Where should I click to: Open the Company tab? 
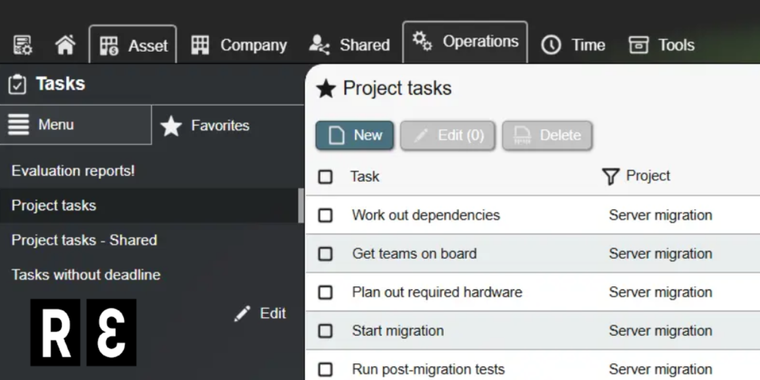coord(238,45)
